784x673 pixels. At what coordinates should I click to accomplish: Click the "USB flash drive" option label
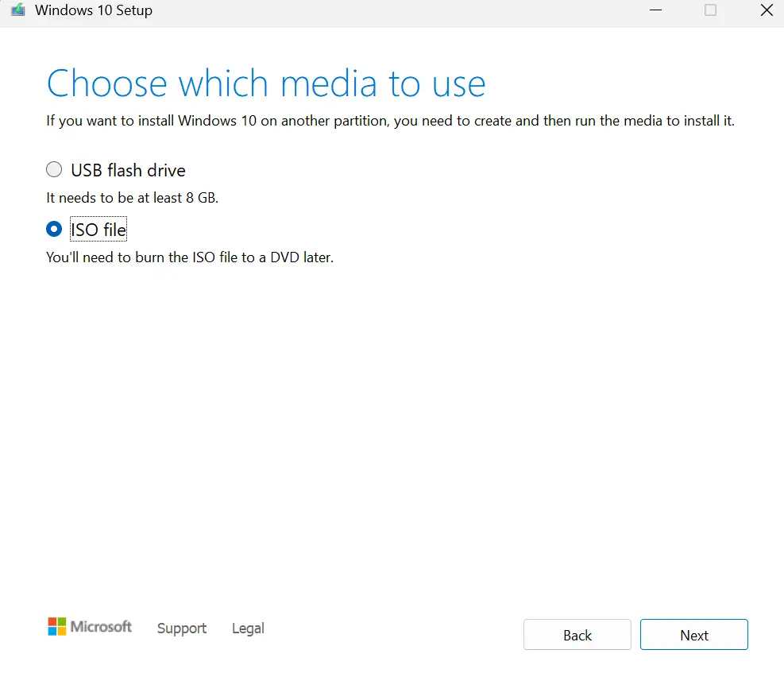point(128,170)
